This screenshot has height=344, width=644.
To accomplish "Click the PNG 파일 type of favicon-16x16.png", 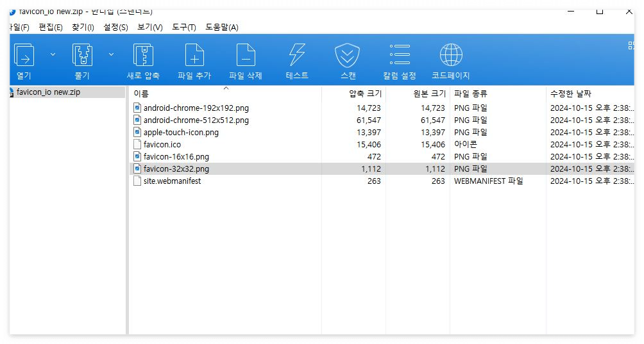I will point(471,156).
